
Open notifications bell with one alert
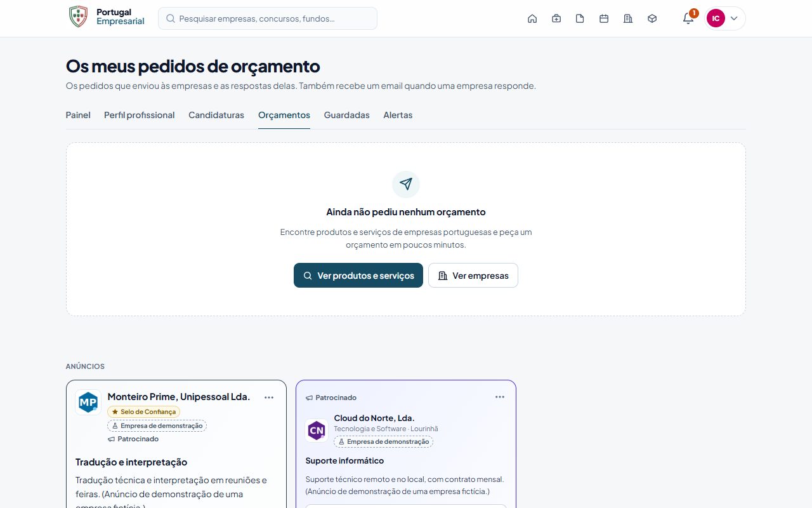(x=688, y=18)
